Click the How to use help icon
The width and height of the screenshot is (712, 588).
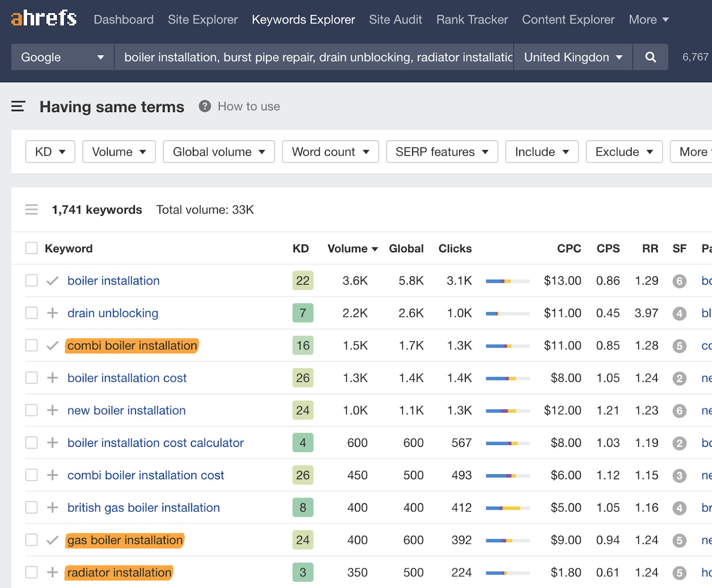(204, 106)
